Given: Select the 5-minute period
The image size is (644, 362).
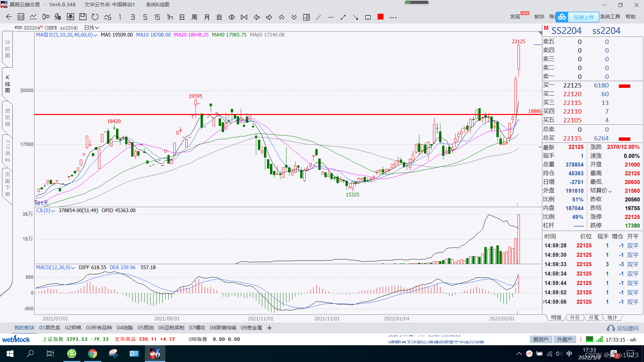Looking at the screenshot, I should click(145, 17).
